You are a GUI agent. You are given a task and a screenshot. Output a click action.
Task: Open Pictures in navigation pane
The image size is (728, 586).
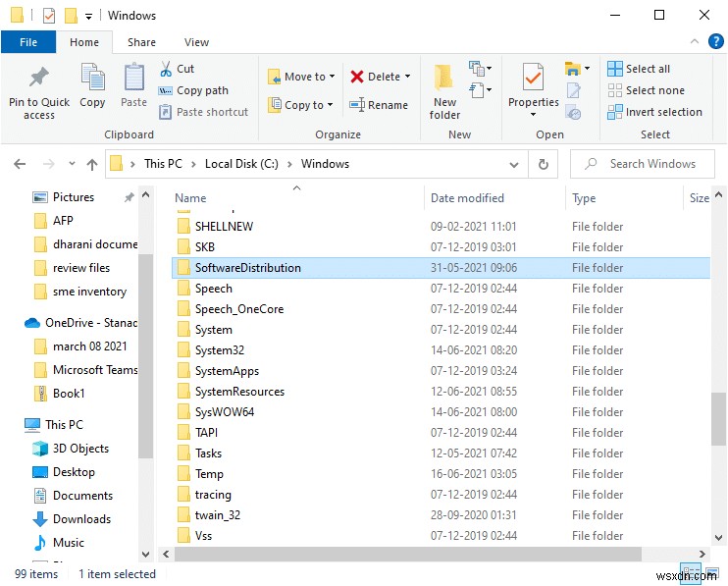coord(63,197)
